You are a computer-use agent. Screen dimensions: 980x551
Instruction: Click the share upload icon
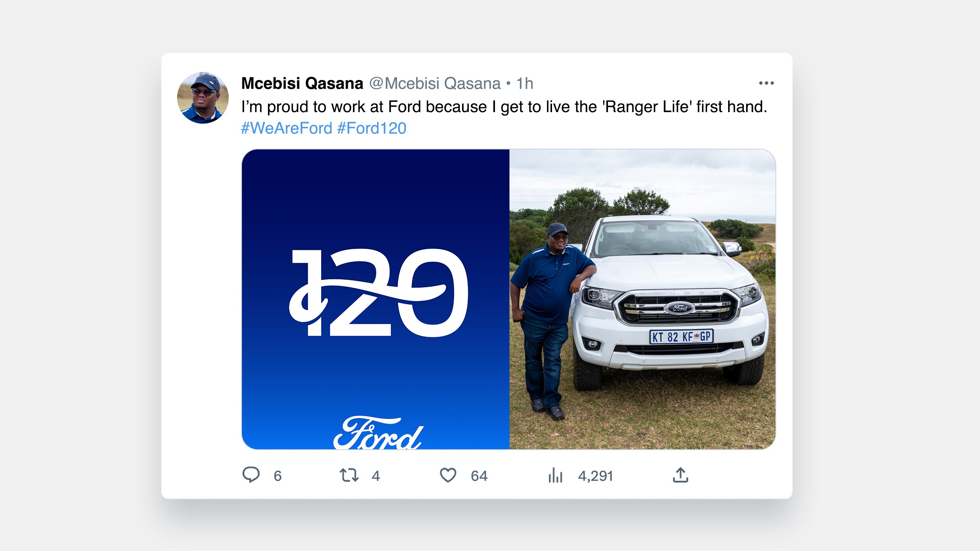coord(681,475)
